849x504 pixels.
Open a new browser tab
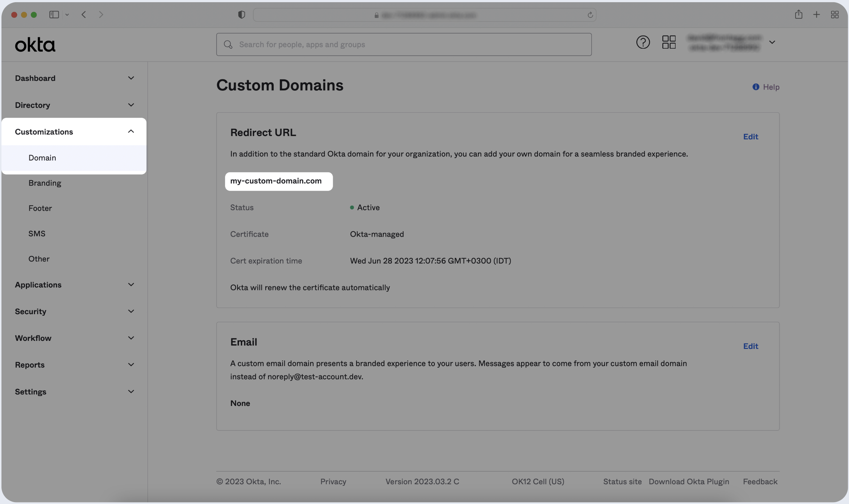[816, 15]
